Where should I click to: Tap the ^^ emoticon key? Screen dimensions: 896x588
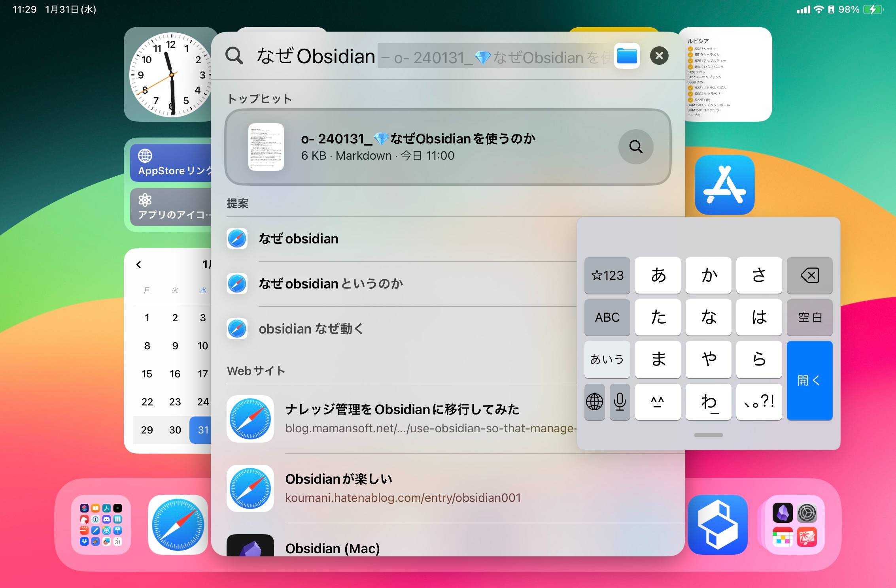click(x=658, y=402)
